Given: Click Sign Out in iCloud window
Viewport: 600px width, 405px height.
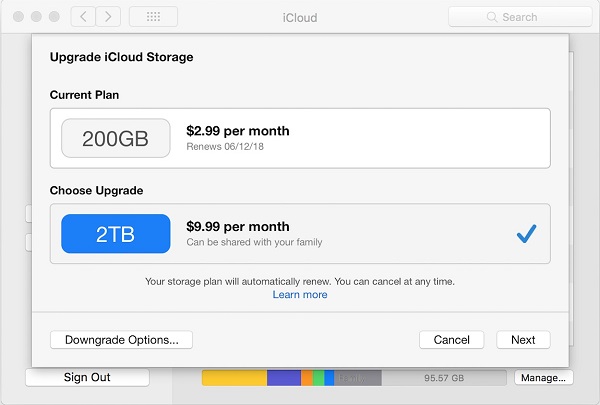Looking at the screenshot, I should coord(87,377).
